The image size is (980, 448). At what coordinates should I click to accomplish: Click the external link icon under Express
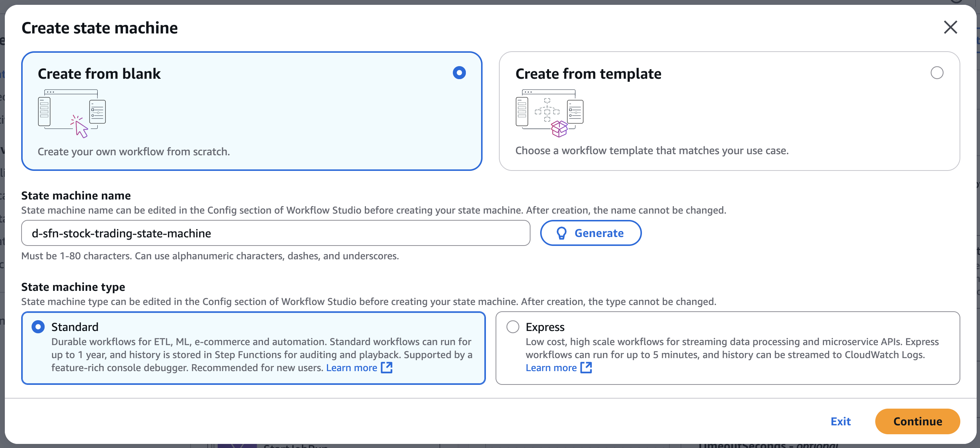(x=586, y=368)
